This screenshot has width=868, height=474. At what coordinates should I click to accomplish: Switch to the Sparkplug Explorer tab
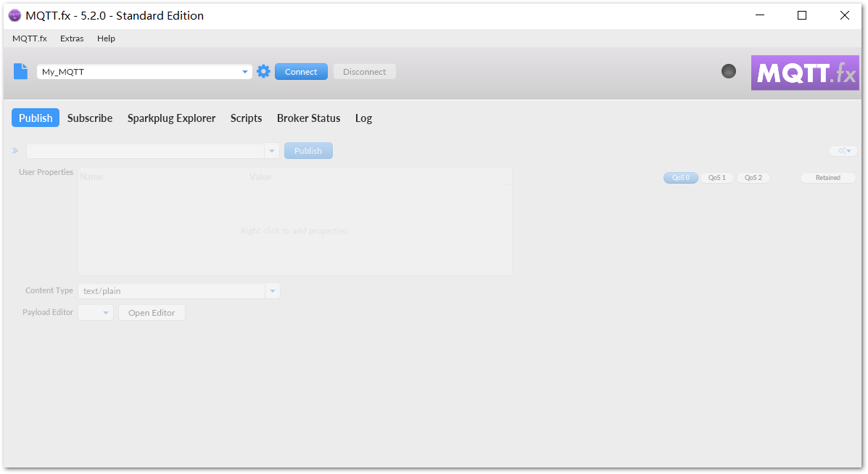(x=172, y=118)
